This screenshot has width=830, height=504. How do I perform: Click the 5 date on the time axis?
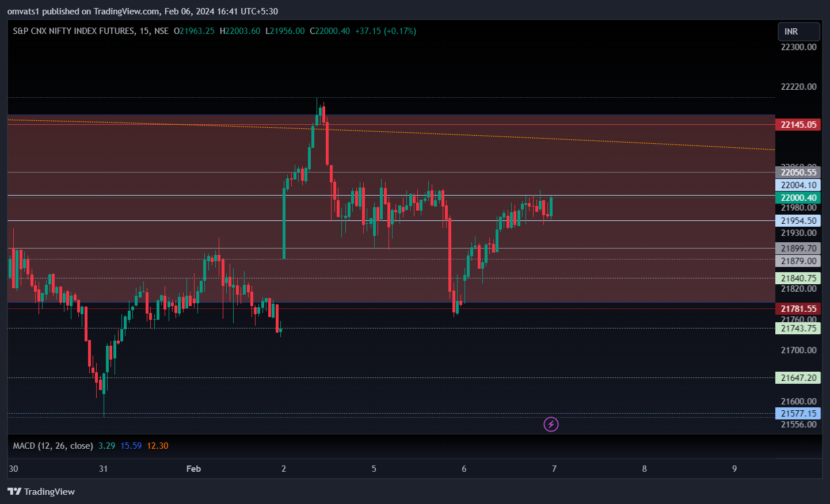374,469
